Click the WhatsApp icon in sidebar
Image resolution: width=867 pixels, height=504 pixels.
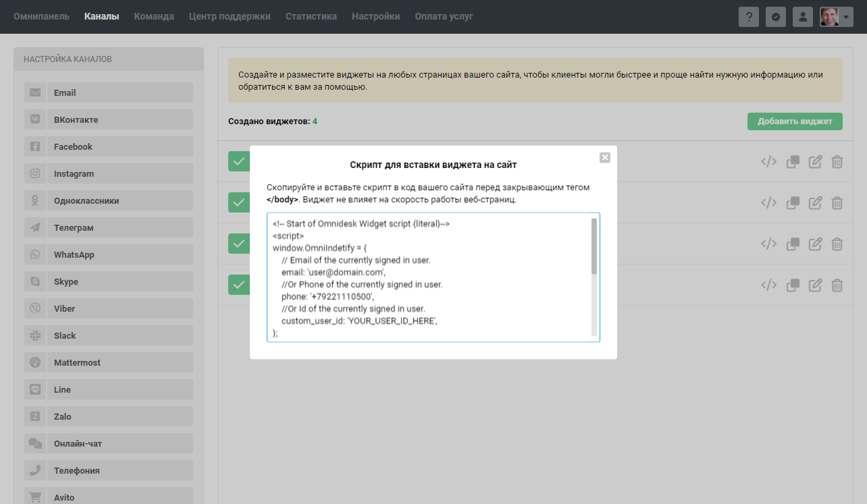[x=35, y=254]
